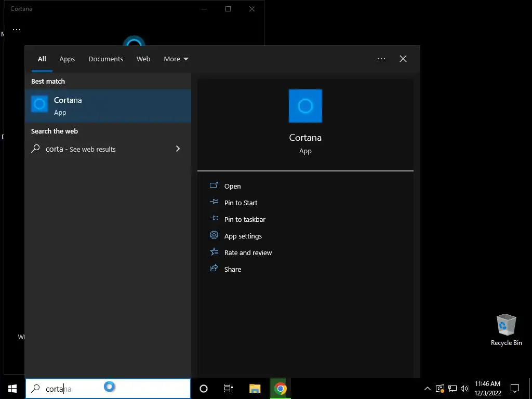Click the Cortana listening ring in search box
Image resolution: width=532 pixels, height=399 pixels.
click(109, 387)
